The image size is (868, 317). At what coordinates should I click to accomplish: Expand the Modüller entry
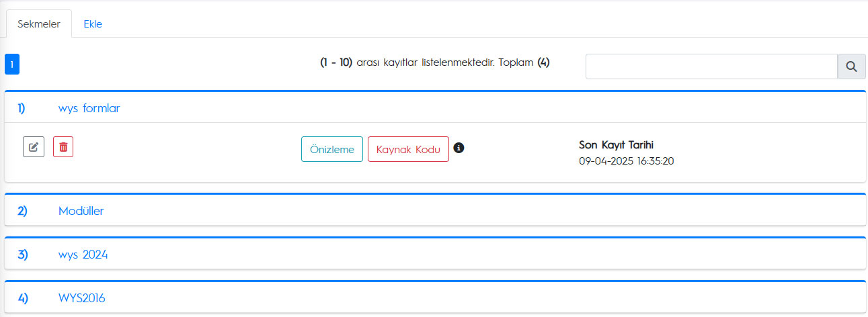click(81, 211)
